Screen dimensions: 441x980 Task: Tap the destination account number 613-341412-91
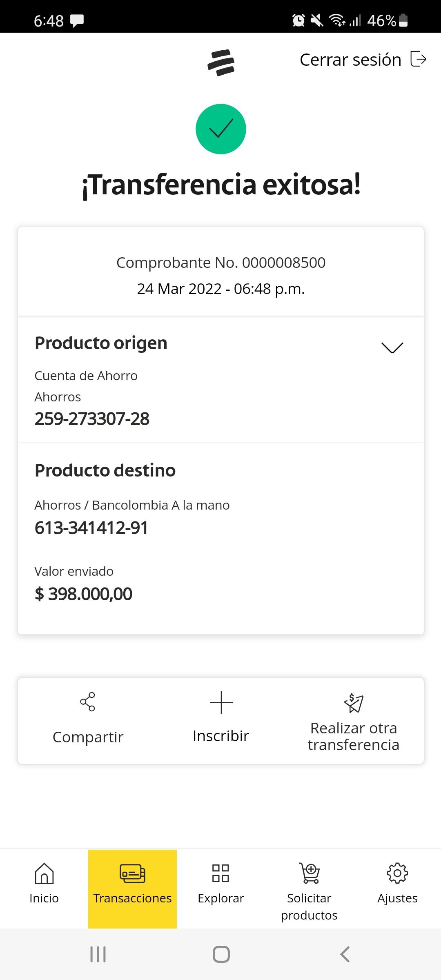tap(91, 528)
